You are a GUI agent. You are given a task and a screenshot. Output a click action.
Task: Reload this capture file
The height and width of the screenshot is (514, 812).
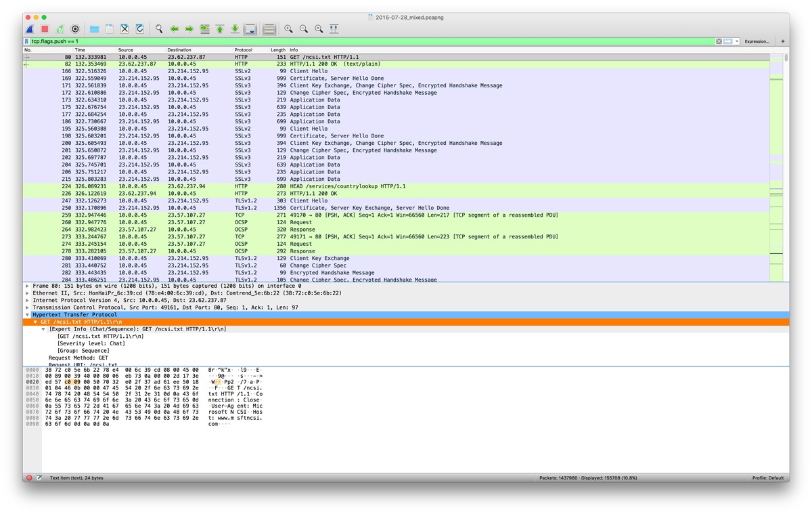pos(141,28)
